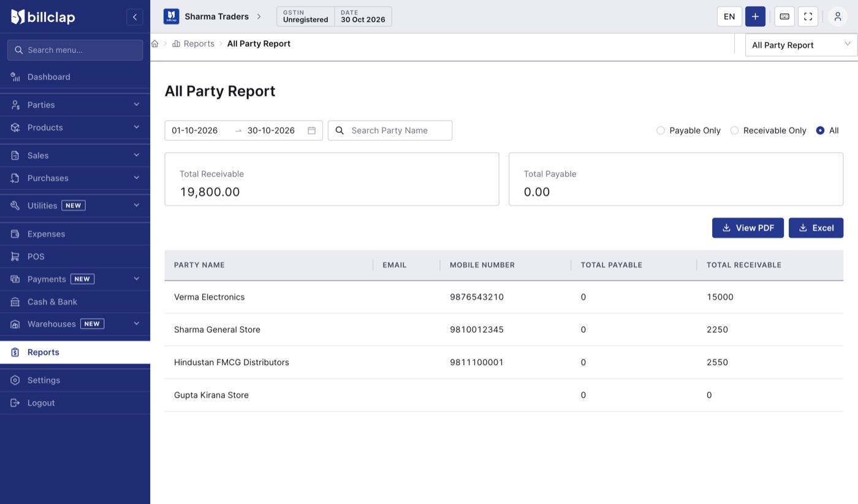Open the quick add plus button
The height and width of the screenshot is (504, 858).
click(755, 17)
